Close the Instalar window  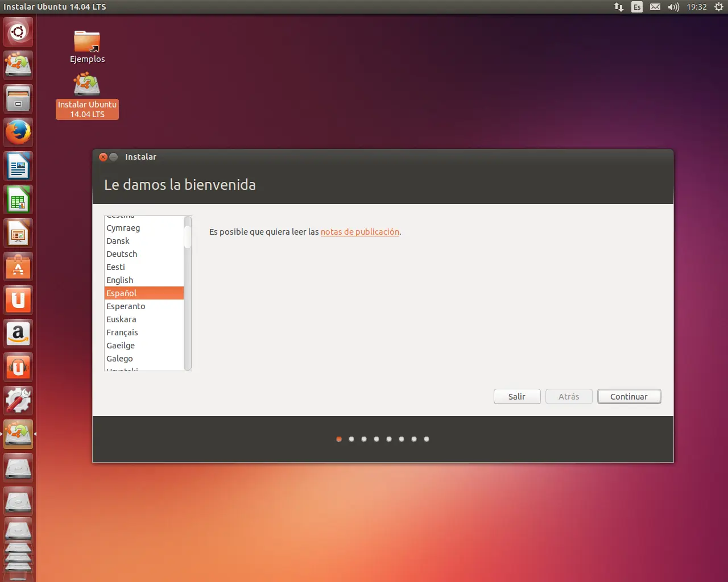coord(103,157)
